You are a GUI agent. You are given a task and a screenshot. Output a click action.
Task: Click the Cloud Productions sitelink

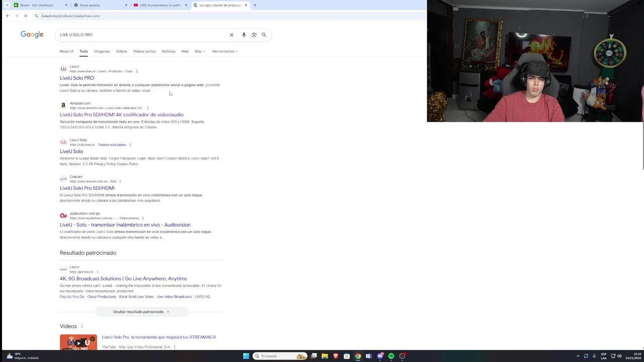pyautogui.click(x=102, y=297)
